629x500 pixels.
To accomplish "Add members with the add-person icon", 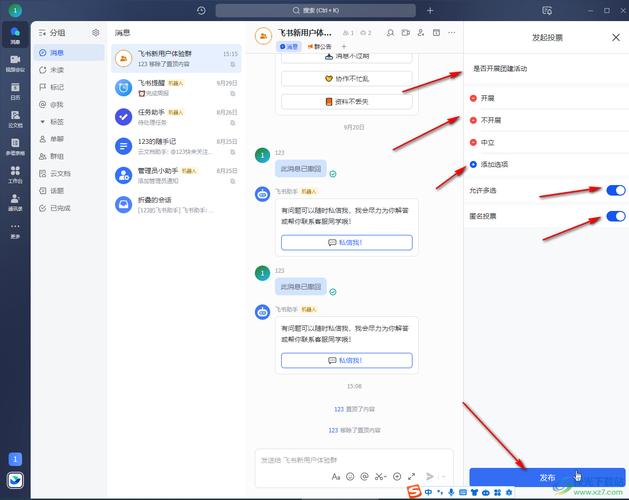I will (421, 33).
